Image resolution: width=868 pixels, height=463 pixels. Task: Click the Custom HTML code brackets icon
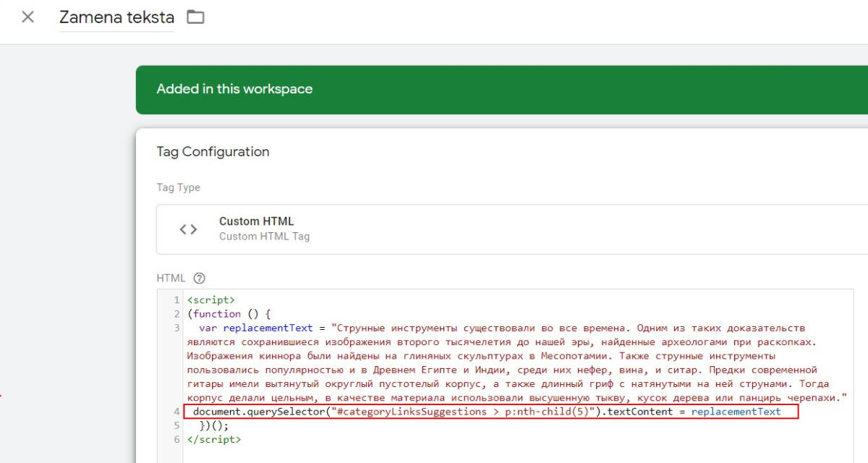tap(188, 229)
